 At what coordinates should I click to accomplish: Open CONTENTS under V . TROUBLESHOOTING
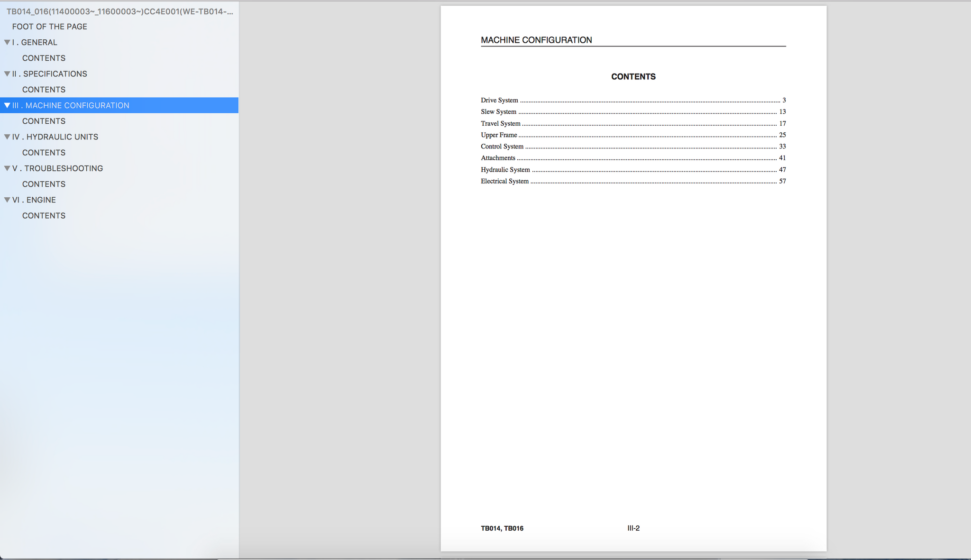click(44, 184)
